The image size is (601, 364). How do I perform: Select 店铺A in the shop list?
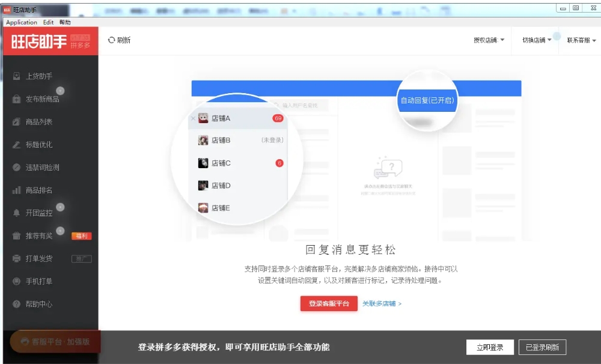pyautogui.click(x=221, y=118)
